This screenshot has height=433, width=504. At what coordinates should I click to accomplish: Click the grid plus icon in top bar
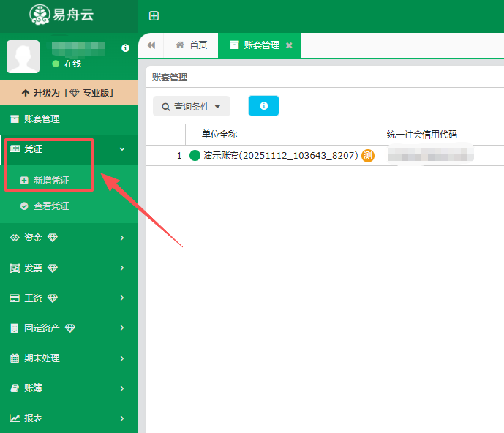point(154,16)
